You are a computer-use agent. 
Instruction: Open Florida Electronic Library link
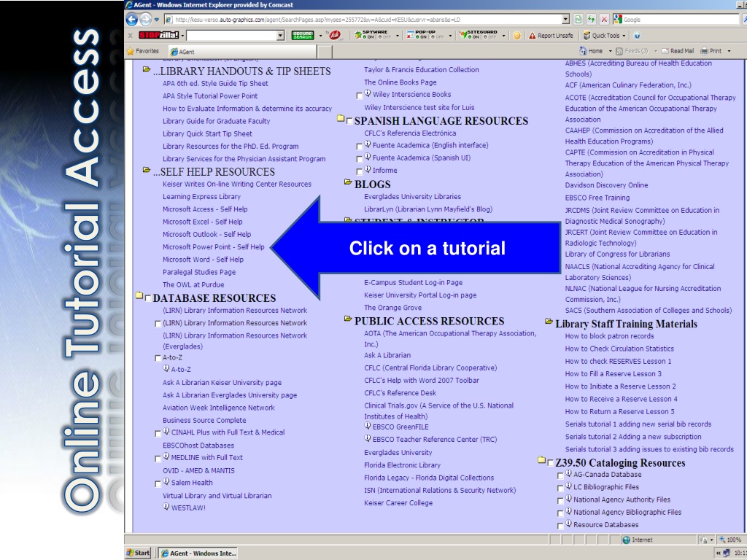point(402,465)
